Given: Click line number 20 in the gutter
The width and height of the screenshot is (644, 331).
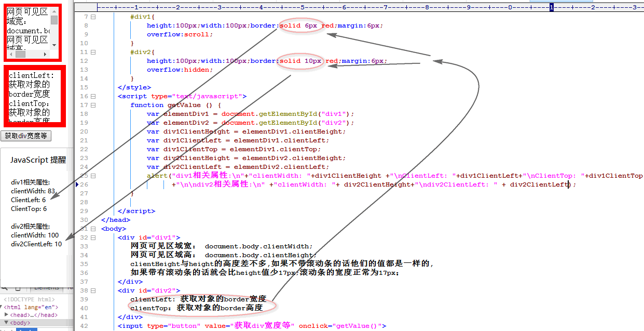Looking at the screenshot, I should tap(84, 131).
